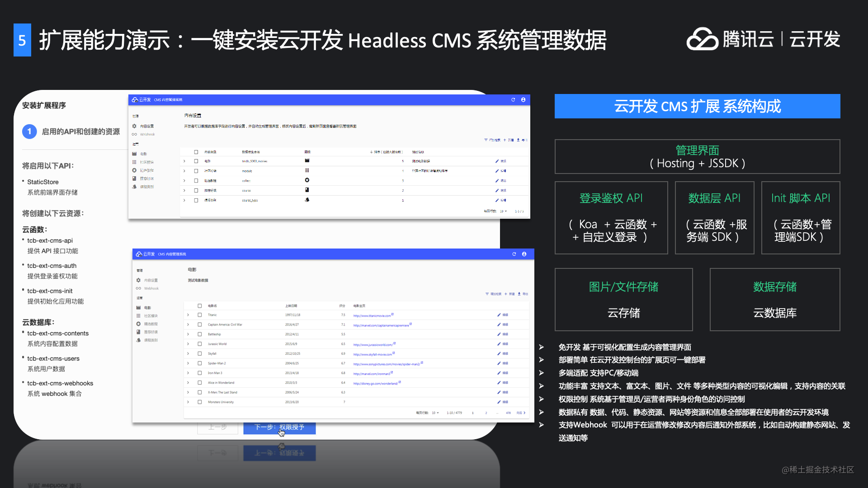
Task: Expand the collect row chevron
Action: [x=184, y=181]
